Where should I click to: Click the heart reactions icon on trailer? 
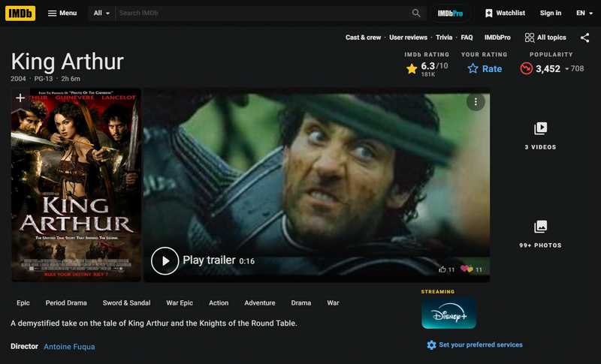[x=467, y=269]
